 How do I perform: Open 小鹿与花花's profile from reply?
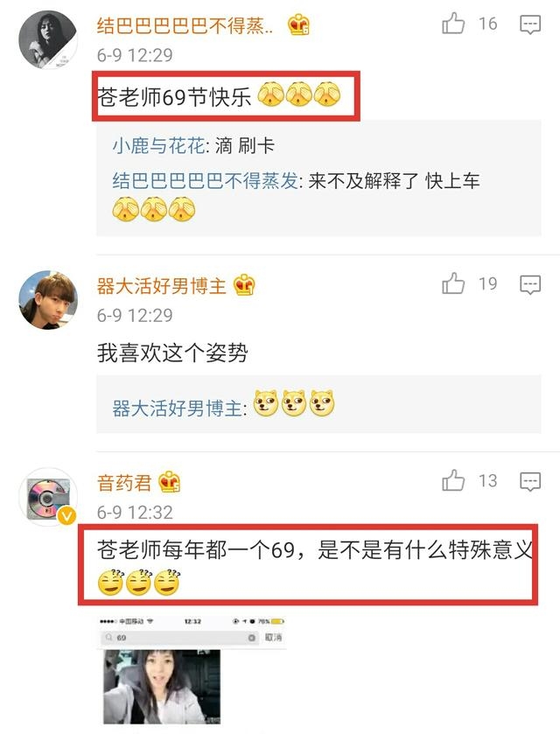158,145
